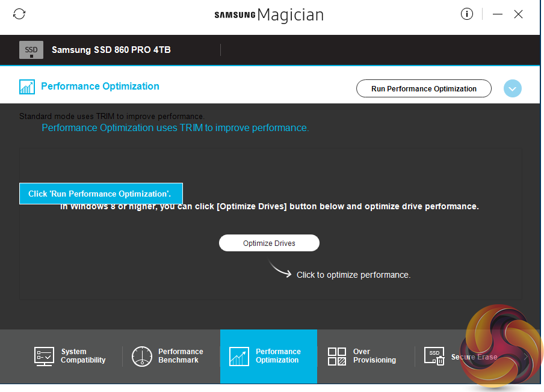
Task: Expand the blue chevron down circle
Action: [513, 89]
